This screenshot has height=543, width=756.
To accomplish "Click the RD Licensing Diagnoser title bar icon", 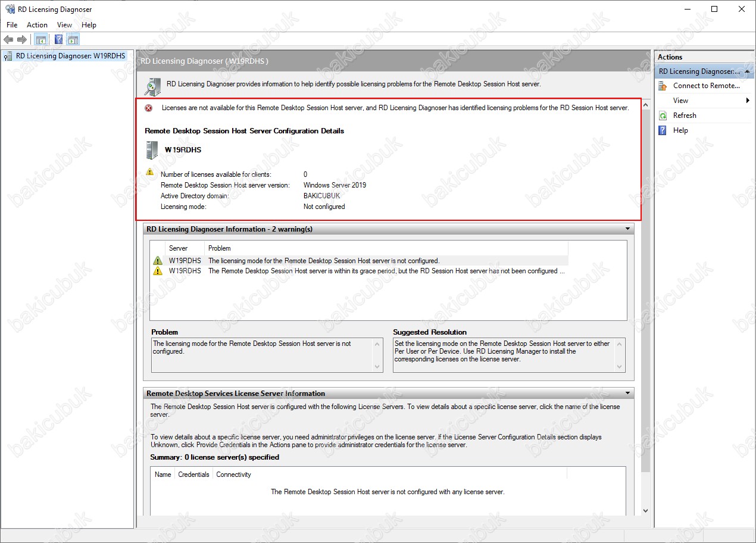I will (10, 10).
